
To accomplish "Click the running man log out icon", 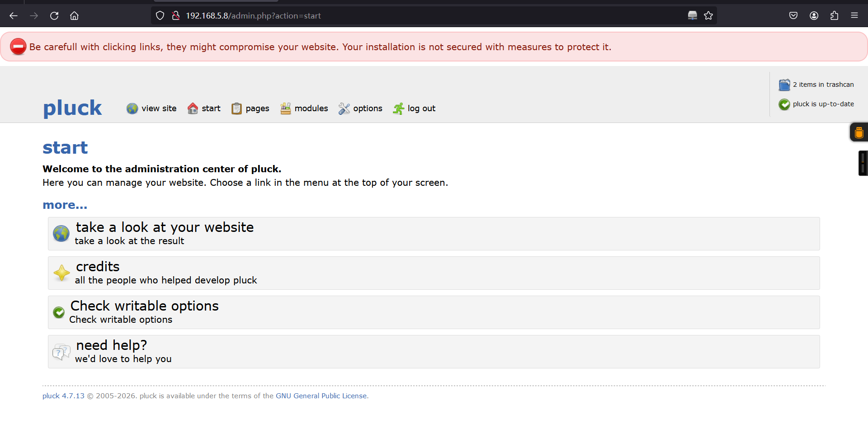I will point(398,108).
